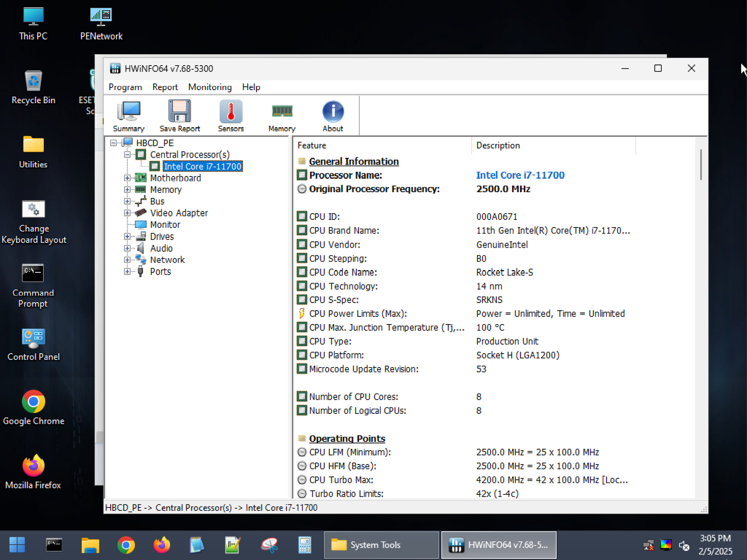
Task: Select the Monitor tree item
Action: (165, 224)
